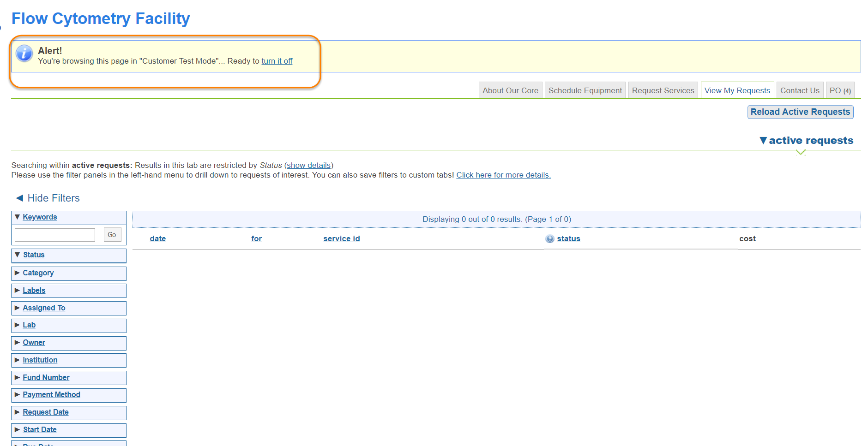Switch to Request Services tab

coord(663,90)
